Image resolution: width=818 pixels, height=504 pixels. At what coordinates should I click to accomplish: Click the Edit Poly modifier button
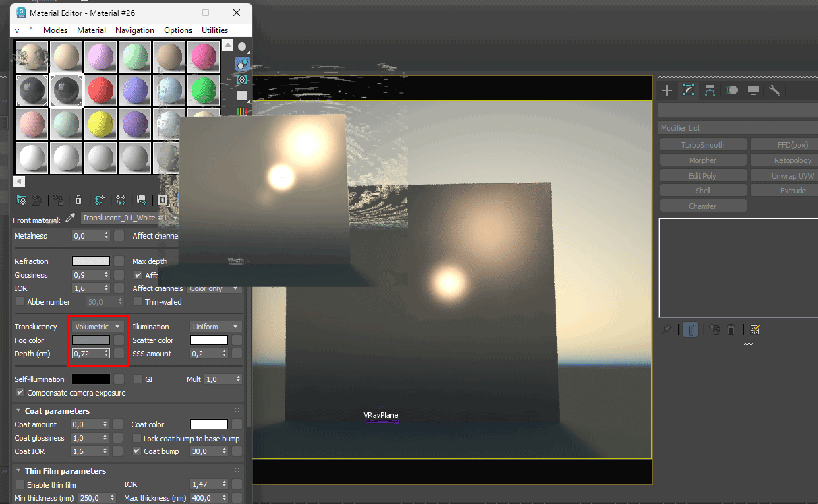[x=703, y=176]
